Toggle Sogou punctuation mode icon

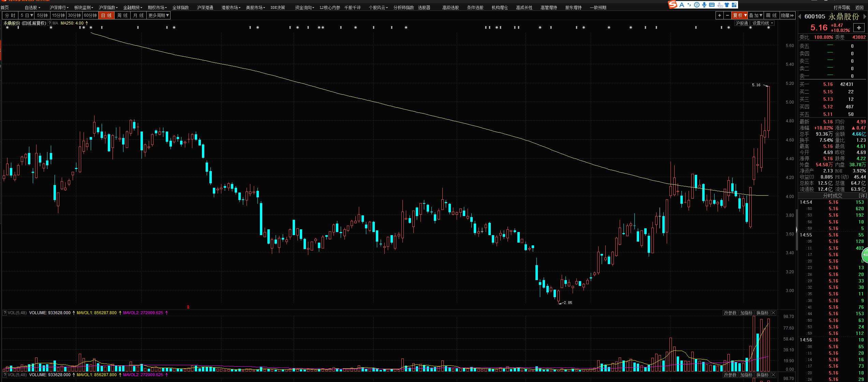(689, 5)
